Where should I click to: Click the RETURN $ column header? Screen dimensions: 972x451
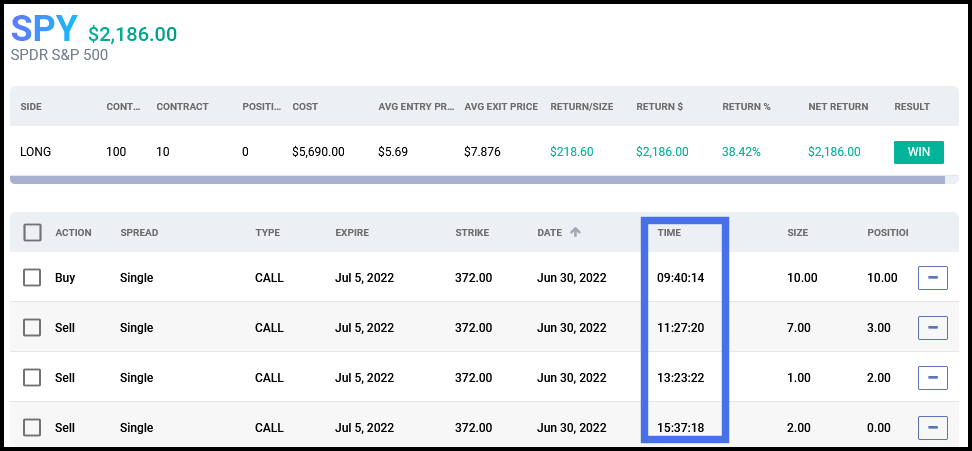[660, 107]
